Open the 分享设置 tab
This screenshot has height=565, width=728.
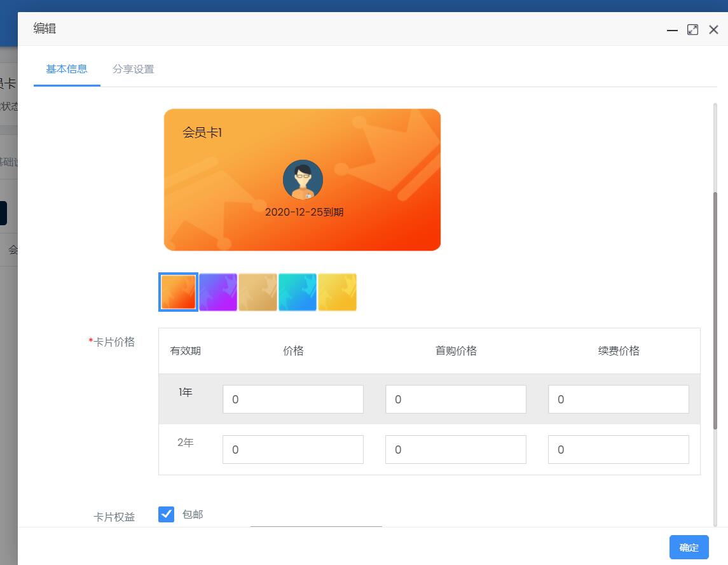pos(134,69)
